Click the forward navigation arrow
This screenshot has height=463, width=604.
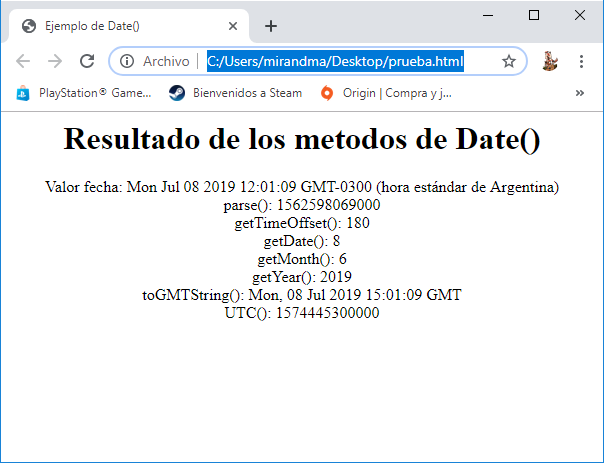point(55,62)
